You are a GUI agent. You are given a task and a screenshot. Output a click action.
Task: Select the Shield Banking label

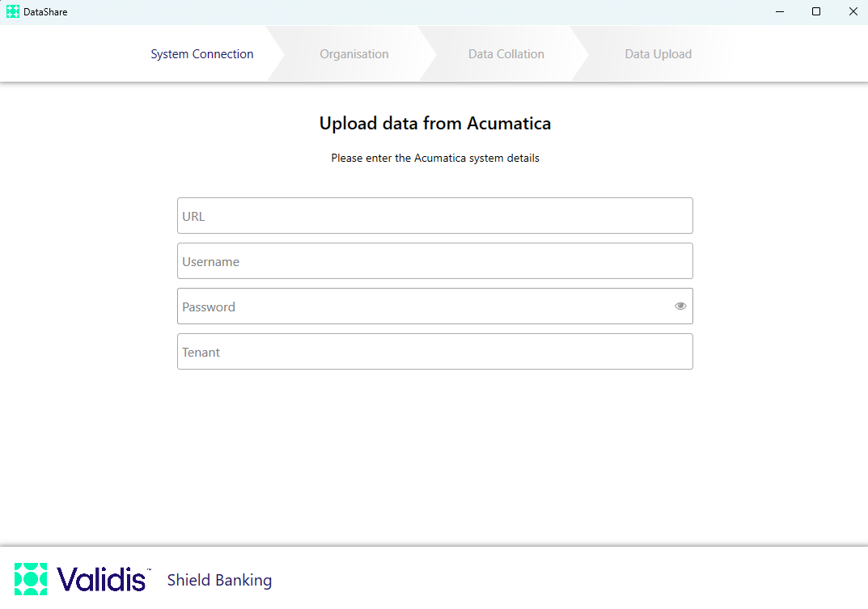tap(219, 580)
